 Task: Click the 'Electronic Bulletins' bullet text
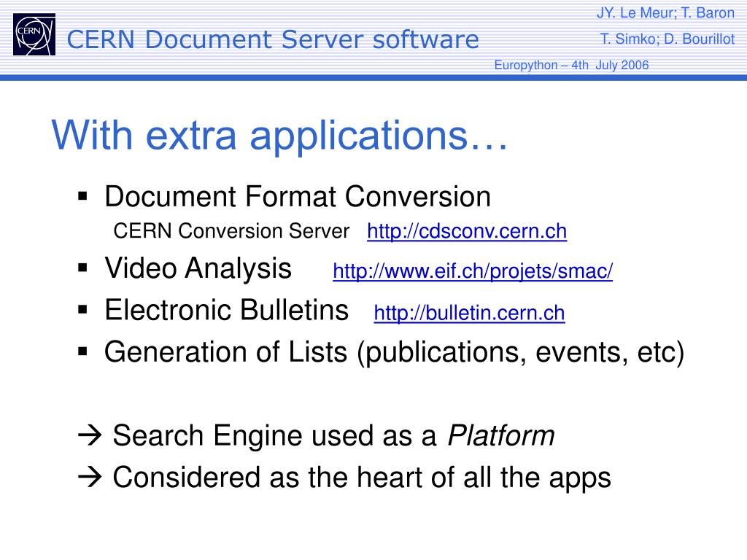point(226,310)
